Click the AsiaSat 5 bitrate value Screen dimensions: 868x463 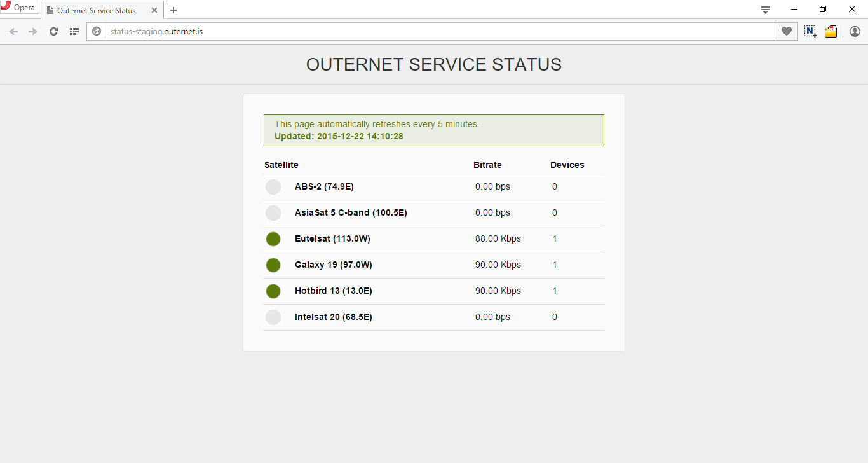point(492,212)
